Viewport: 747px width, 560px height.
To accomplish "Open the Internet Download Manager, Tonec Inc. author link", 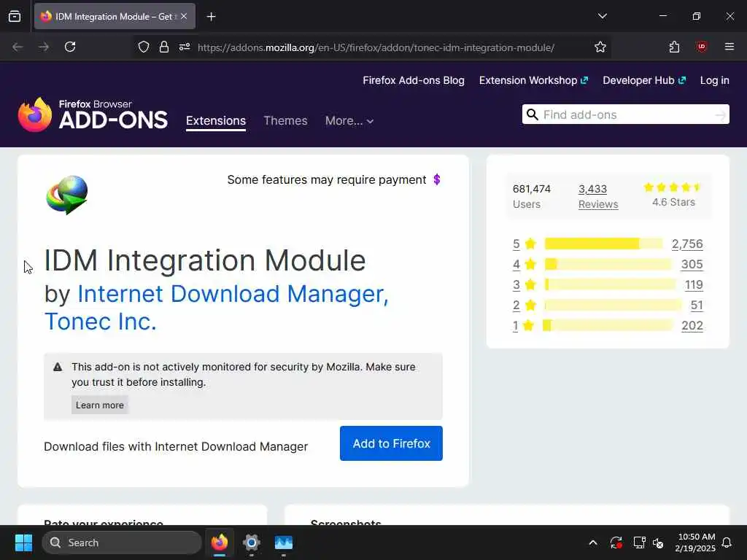I will point(217,308).
